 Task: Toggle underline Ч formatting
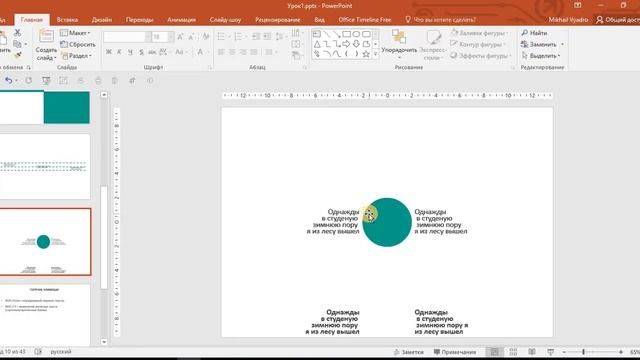click(x=130, y=52)
